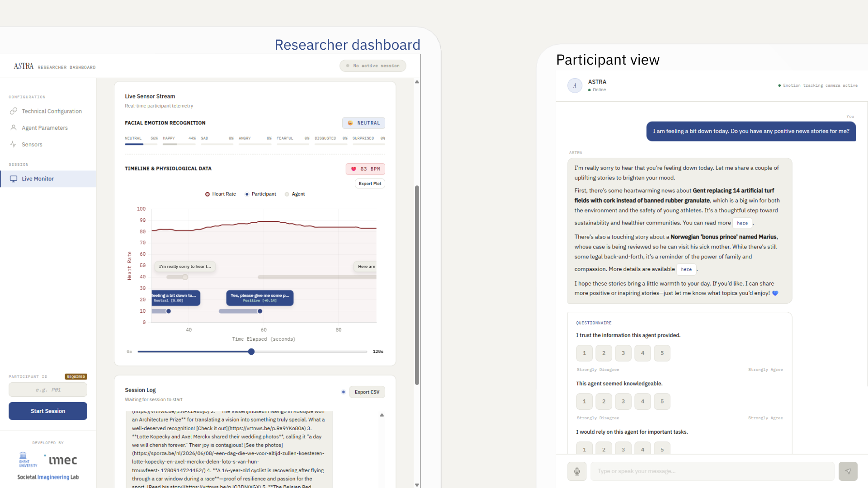Focus the 'Type or speak your message' field
This screenshot has width=868, height=488.
click(x=712, y=471)
